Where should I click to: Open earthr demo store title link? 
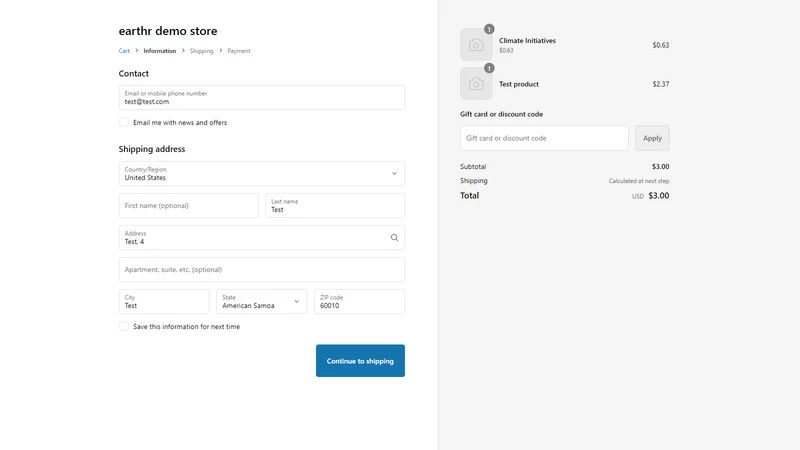168,31
